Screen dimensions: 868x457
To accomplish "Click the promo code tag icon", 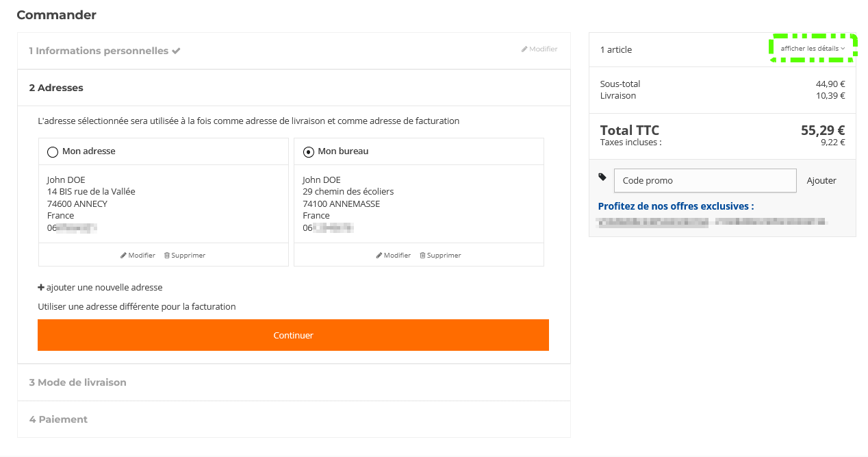I will click(x=602, y=177).
